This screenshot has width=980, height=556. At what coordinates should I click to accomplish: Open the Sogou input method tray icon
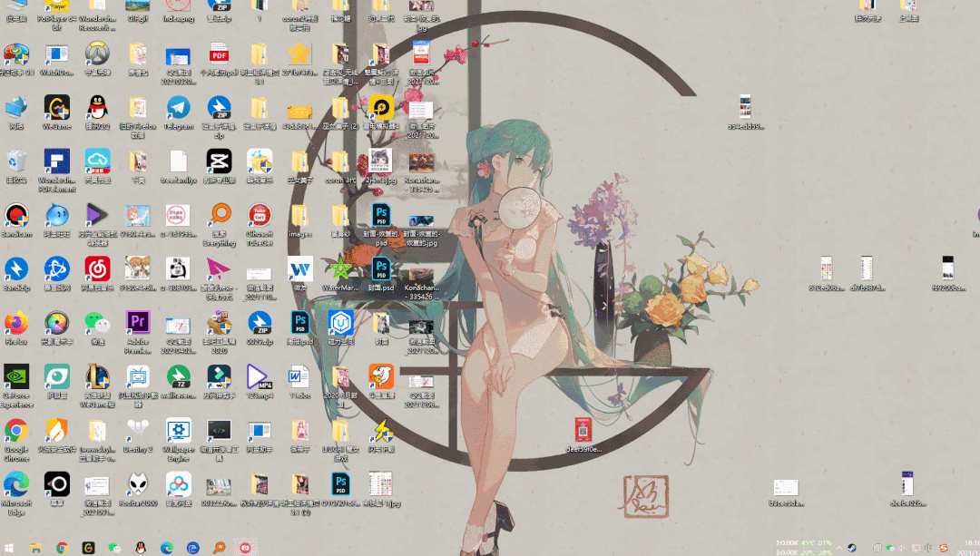[x=944, y=548]
